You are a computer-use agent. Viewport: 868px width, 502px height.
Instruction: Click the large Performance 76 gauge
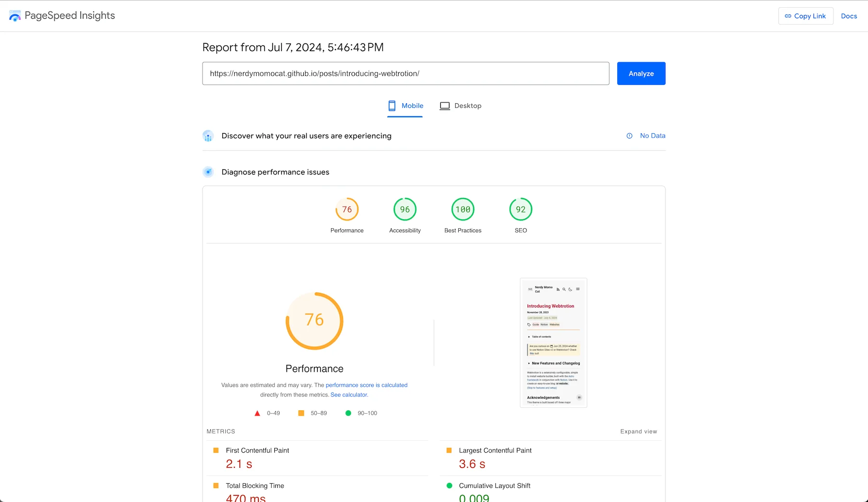pyautogui.click(x=314, y=321)
